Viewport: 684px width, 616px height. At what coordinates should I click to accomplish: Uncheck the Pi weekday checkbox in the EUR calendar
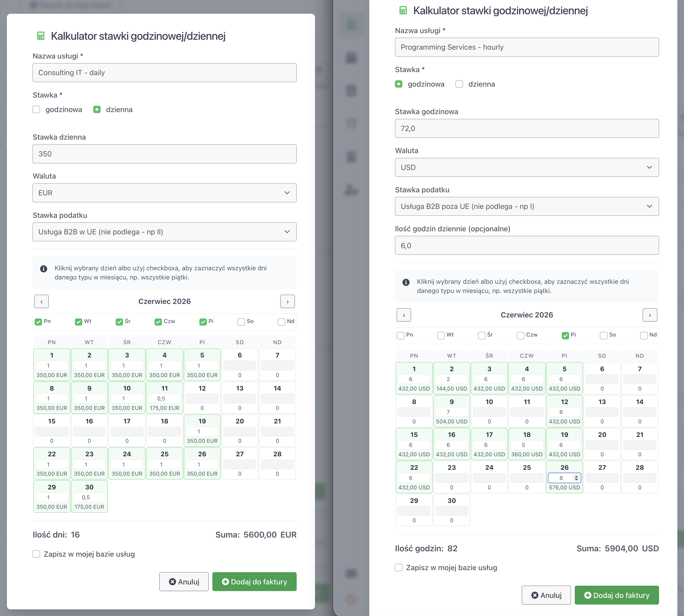coord(203,322)
